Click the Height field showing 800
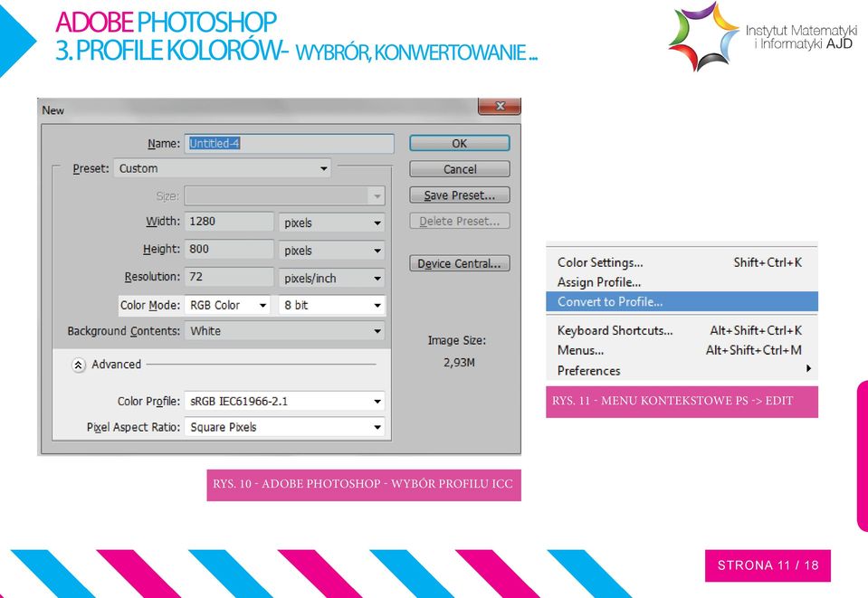Screen dimensions: 868x598 (x=229, y=249)
